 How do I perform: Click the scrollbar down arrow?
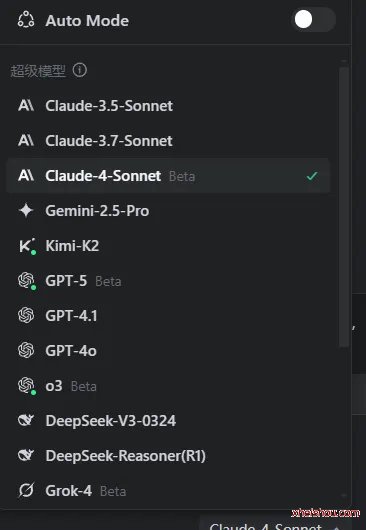(x=344, y=496)
